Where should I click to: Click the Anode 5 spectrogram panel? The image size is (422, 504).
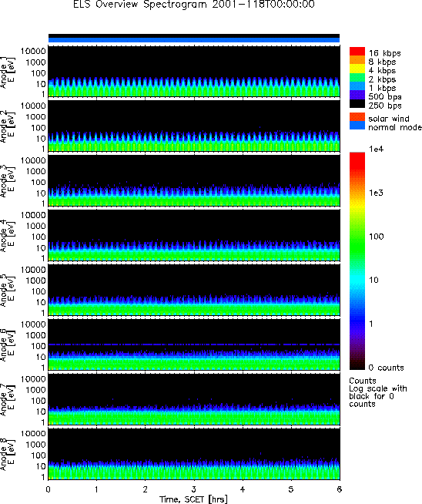[194, 290]
